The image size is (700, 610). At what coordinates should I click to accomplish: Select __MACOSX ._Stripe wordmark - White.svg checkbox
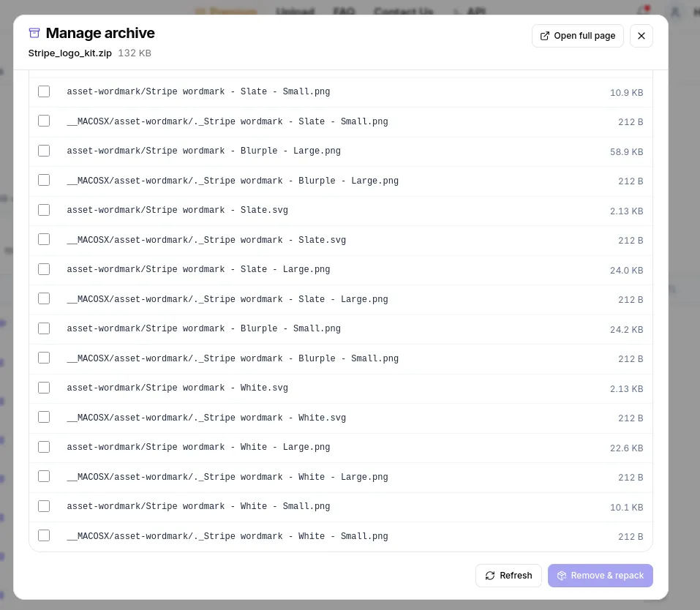tap(44, 418)
